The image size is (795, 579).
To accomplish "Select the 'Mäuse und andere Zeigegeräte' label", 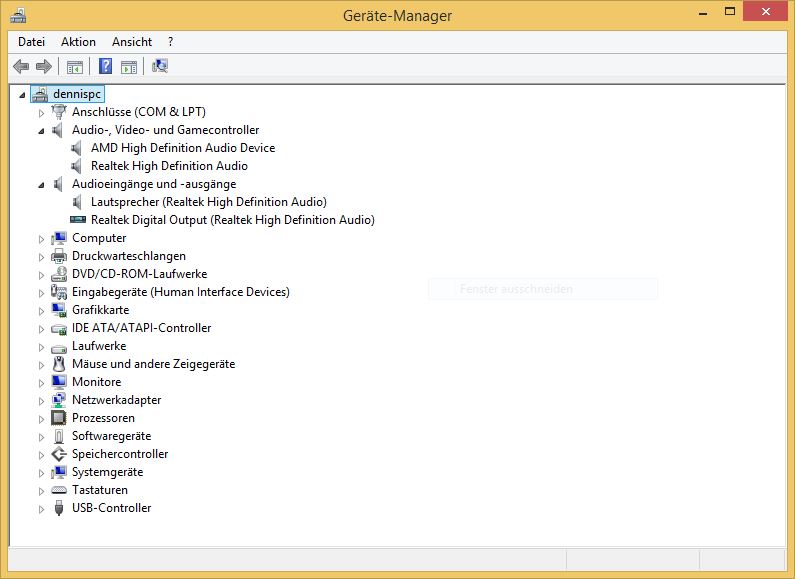I will pos(154,364).
